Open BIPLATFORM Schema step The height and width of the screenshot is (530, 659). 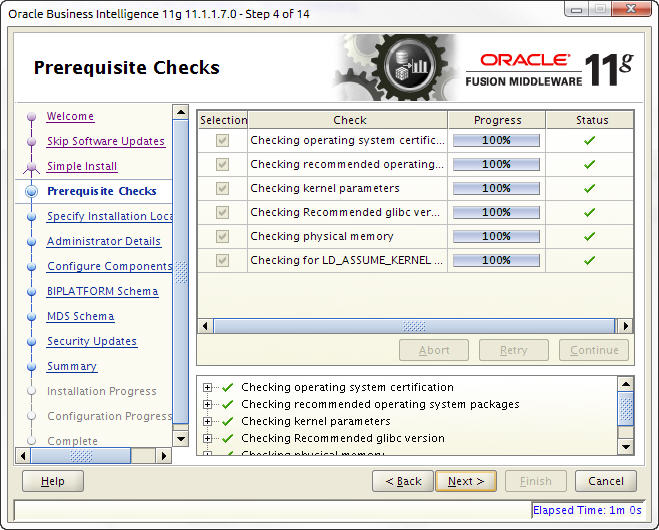(103, 291)
